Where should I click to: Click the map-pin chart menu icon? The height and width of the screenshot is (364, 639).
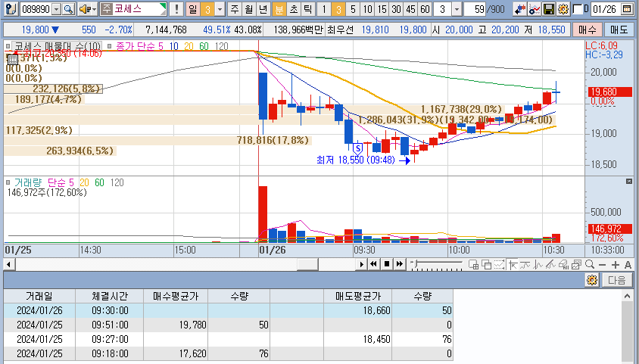12,9
